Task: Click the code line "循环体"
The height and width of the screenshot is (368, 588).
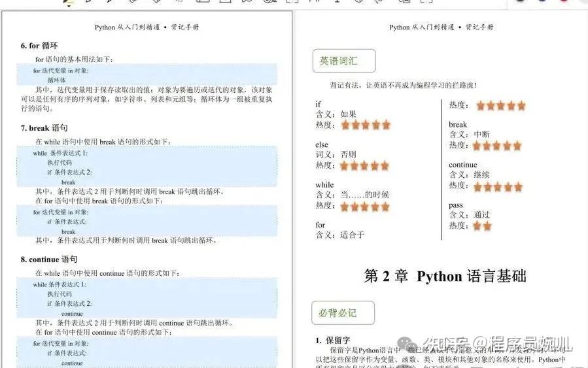Action: pyautogui.click(x=57, y=80)
